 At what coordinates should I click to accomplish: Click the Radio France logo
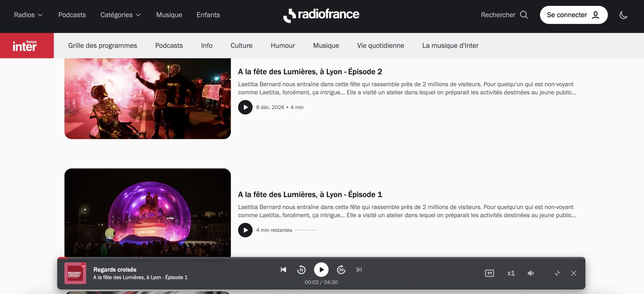pyautogui.click(x=321, y=15)
